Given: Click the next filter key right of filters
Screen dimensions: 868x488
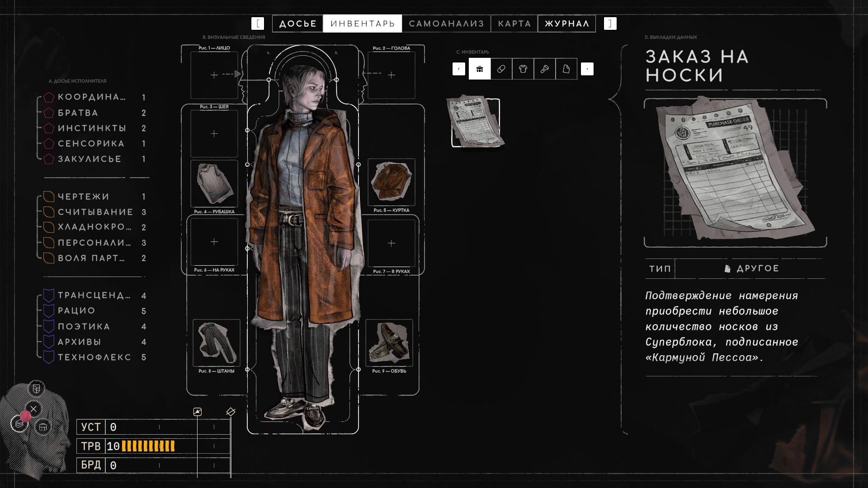Looking at the screenshot, I should 587,69.
